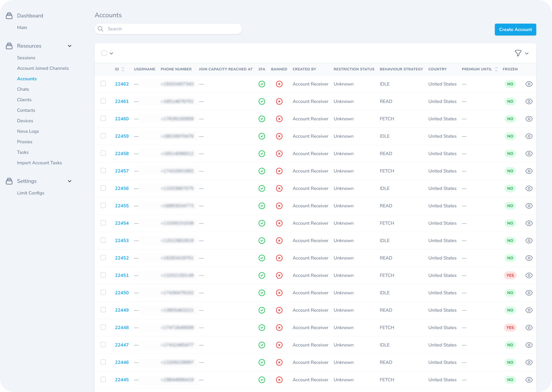The height and width of the screenshot is (392, 552).
Task: Click banned red X for 22449
Action: tap(279, 310)
